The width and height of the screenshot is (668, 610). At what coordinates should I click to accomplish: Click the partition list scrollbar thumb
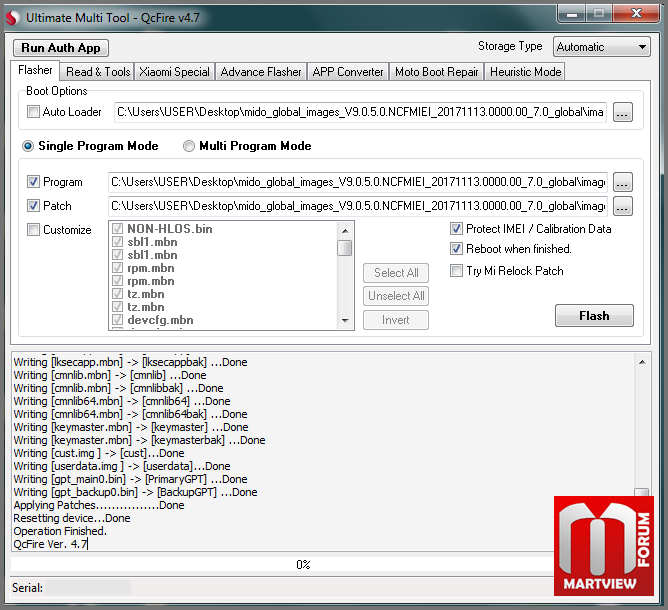click(x=345, y=248)
